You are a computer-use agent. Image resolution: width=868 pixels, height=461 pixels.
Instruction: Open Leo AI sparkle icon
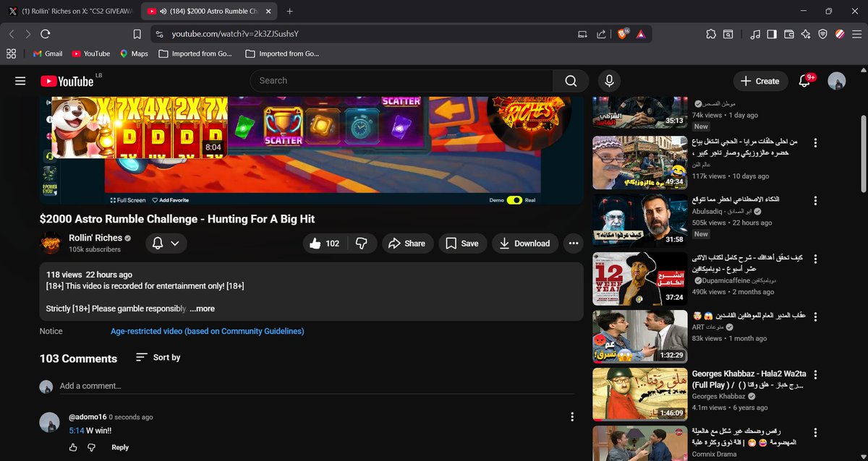tap(806, 34)
